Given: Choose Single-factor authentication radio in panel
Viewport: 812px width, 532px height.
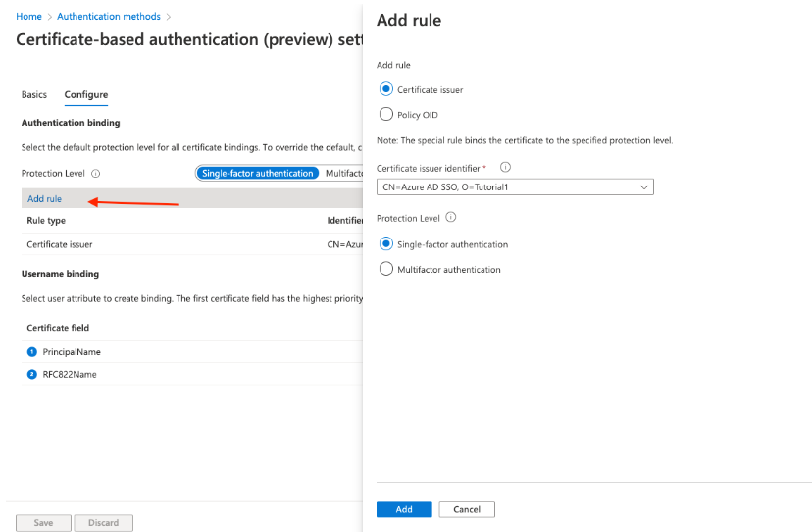Looking at the screenshot, I should point(385,244).
